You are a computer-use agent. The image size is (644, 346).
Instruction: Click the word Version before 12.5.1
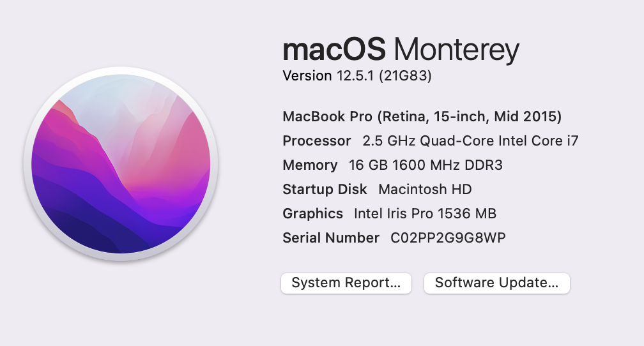point(307,75)
